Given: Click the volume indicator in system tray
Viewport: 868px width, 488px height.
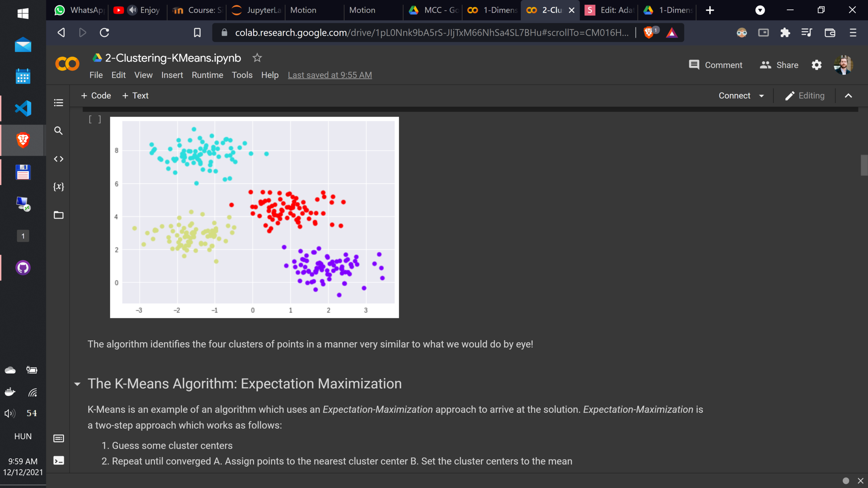Looking at the screenshot, I should 10,413.
